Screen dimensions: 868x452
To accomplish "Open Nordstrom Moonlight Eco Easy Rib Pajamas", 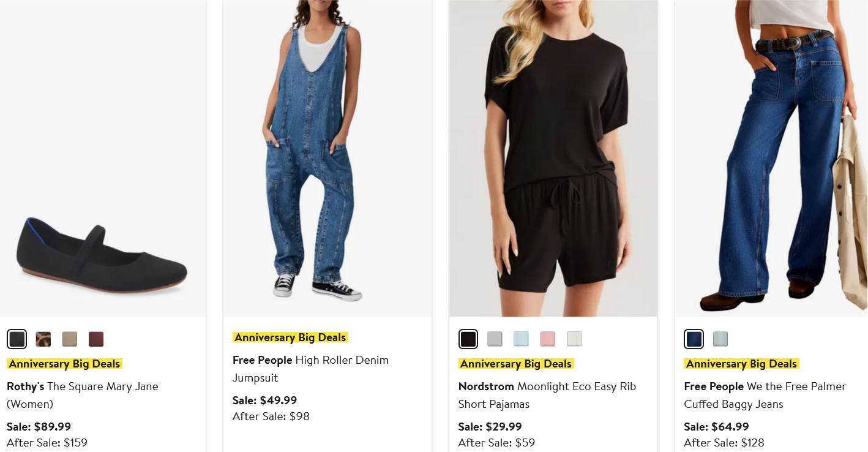I will (x=547, y=395).
